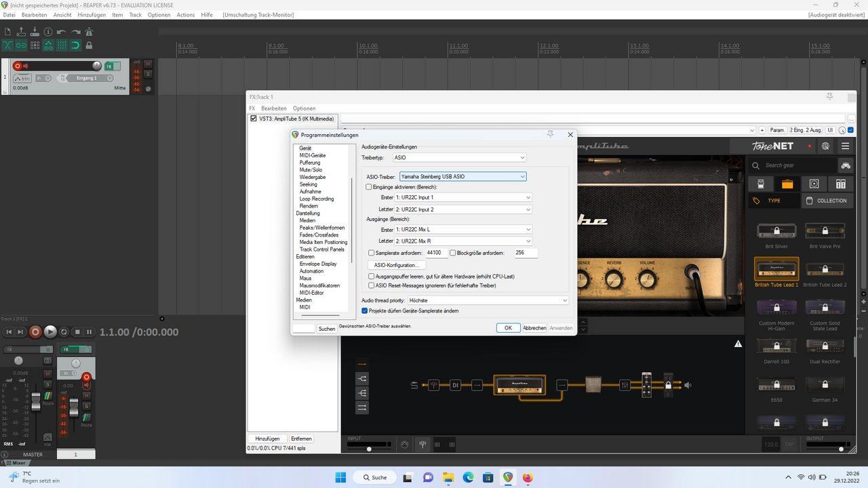This screenshot has height=488, width=868.
Task: Open AmpliTube hamburger menu
Action: 846,146
